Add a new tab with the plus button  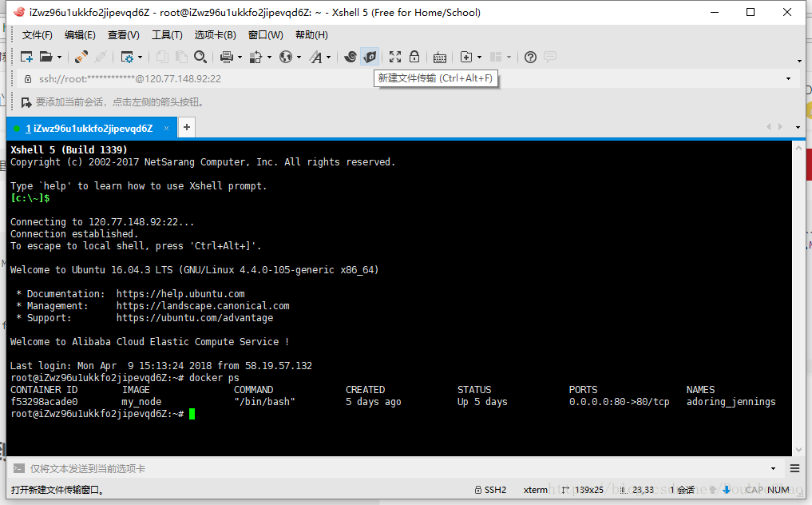(186, 127)
